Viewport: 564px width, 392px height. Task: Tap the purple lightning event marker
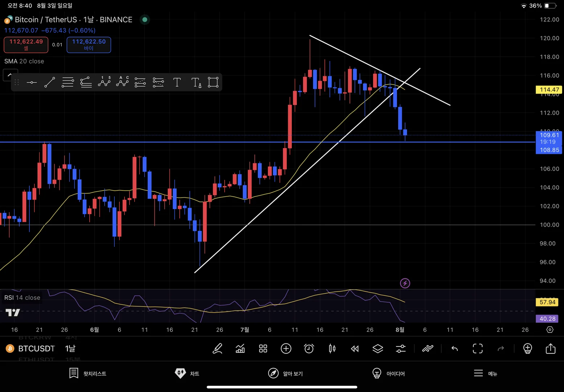click(405, 283)
